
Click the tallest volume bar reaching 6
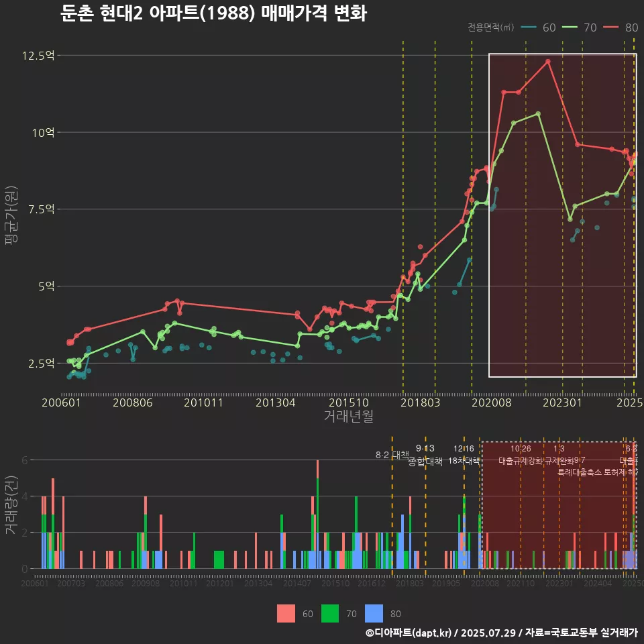click(317, 515)
